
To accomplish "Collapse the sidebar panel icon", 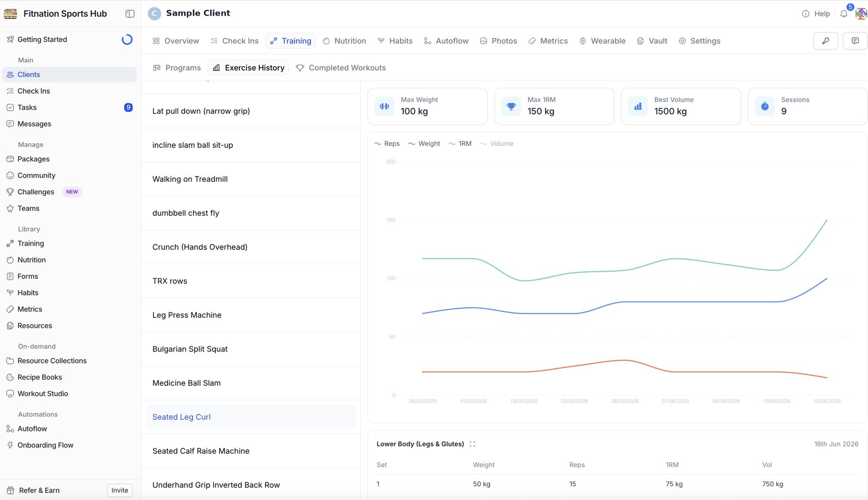I will 130,14.
